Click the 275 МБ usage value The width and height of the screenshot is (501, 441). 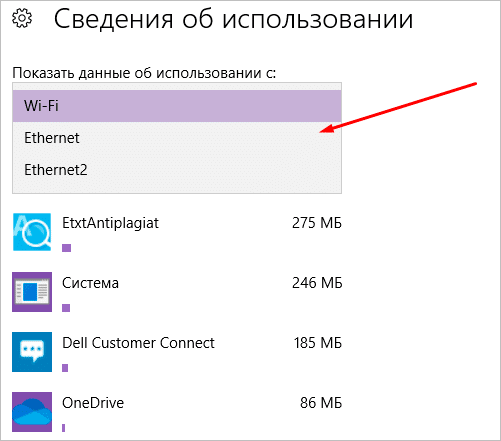(x=317, y=223)
